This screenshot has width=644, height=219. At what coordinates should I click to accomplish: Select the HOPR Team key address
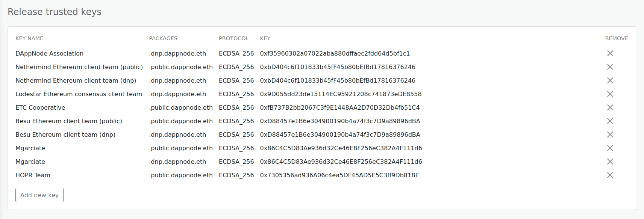click(339, 175)
